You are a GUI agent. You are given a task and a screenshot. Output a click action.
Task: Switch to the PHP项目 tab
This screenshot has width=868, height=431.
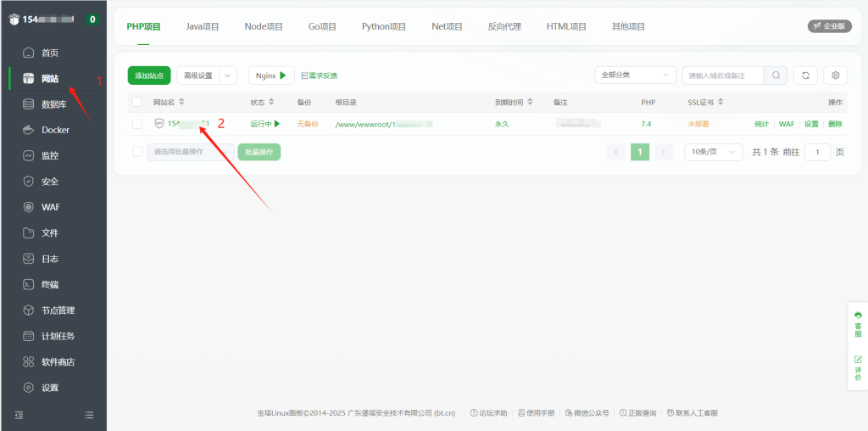tap(143, 26)
